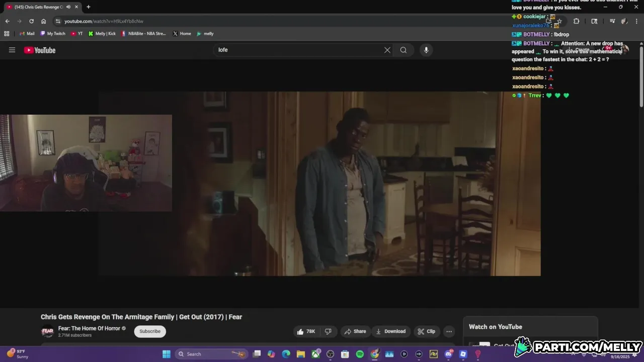Click the address bar URL

104,21
